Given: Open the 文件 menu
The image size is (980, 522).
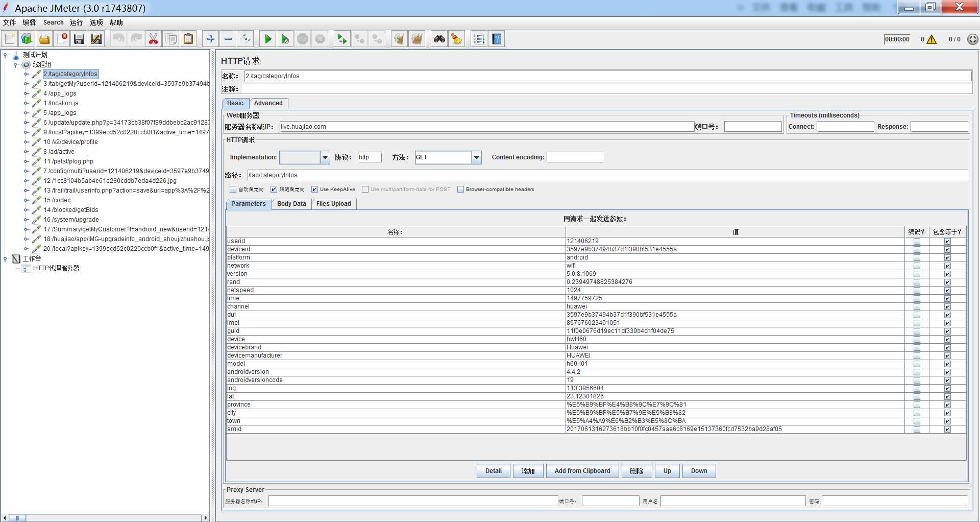Looking at the screenshot, I should click(x=10, y=22).
